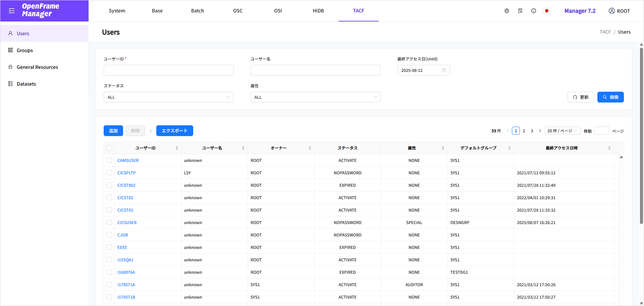Open the 20件/ページ page size dropdown

pos(562,131)
